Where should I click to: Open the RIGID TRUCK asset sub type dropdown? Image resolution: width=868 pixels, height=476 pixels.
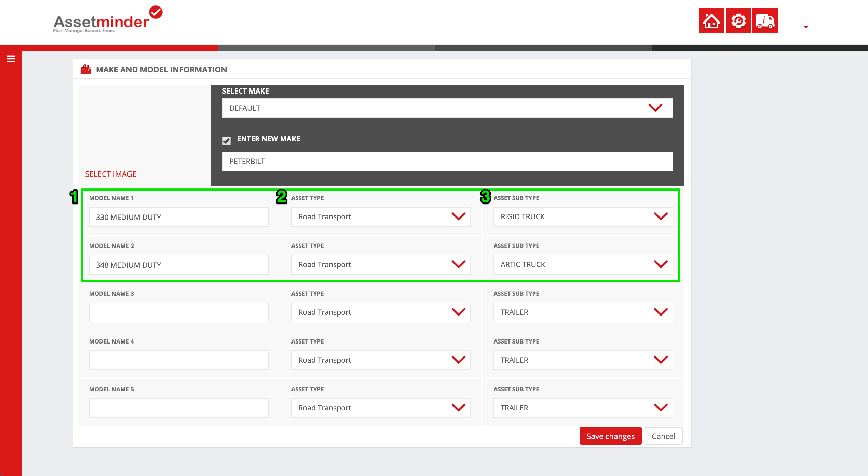tap(583, 217)
